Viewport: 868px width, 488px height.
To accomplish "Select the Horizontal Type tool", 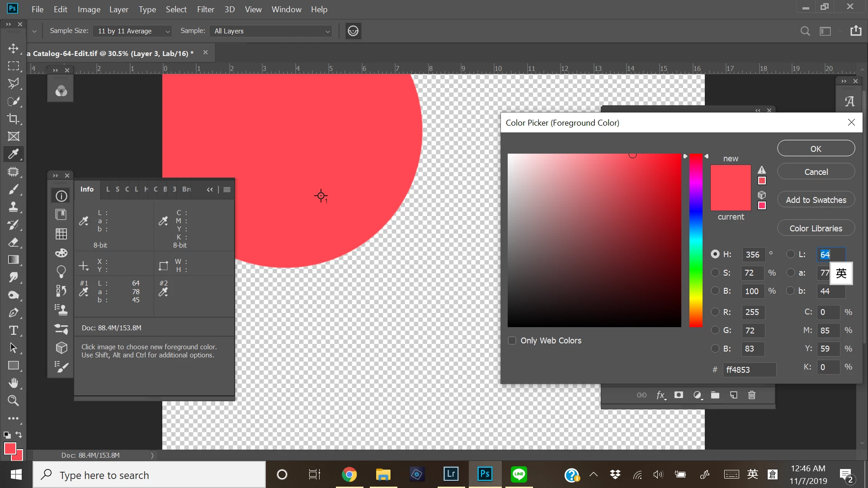I will 13,330.
